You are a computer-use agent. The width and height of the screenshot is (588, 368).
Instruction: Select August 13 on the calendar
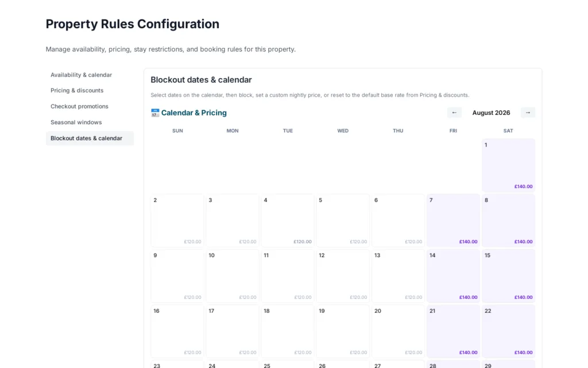pos(398,276)
